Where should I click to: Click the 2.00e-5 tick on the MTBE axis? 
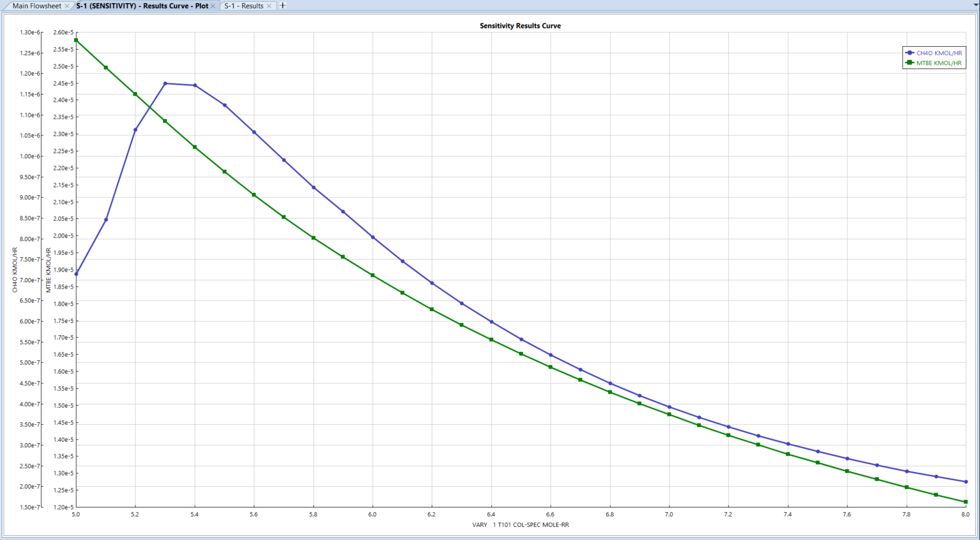[x=63, y=236]
